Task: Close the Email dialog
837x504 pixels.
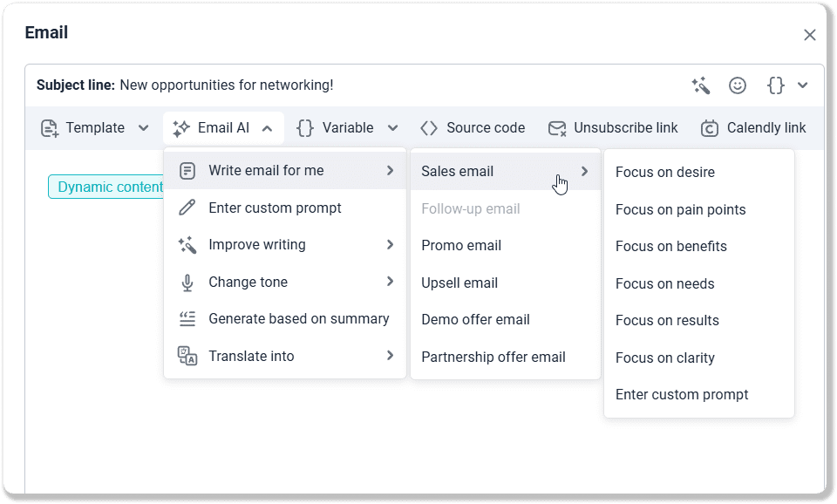Action: [809, 35]
